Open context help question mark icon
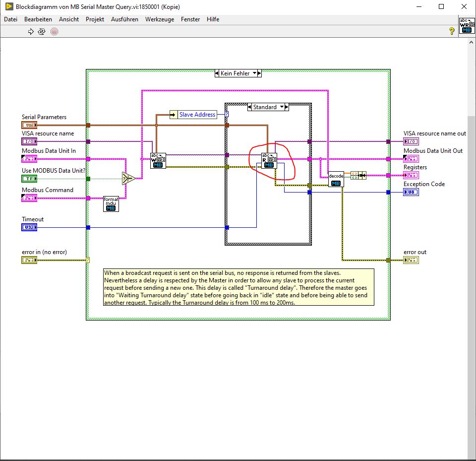Screen dimensions: 476x461 pos(451,31)
